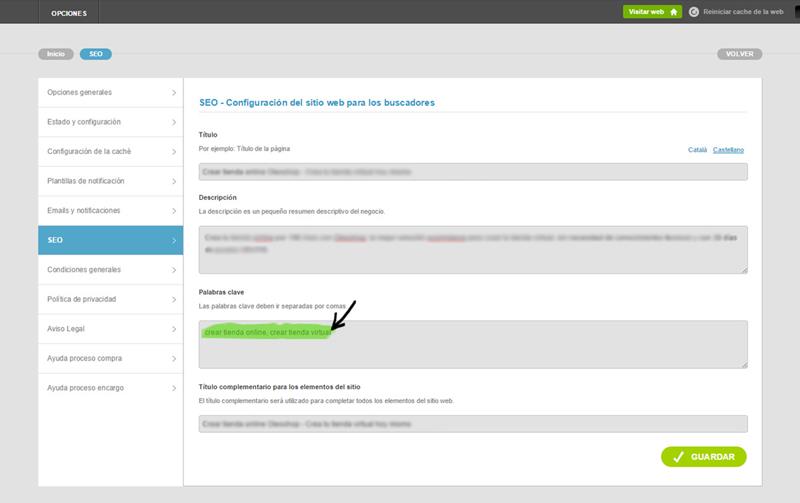Switch language to Català
Image resolution: width=800 pixels, height=503 pixels.
pyautogui.click(x=697, y=150)
